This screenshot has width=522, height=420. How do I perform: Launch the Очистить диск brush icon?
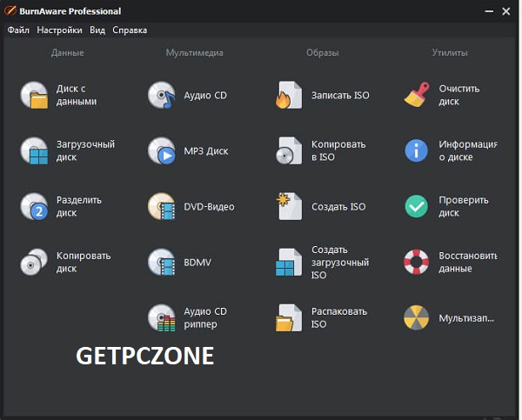[416, 95]
